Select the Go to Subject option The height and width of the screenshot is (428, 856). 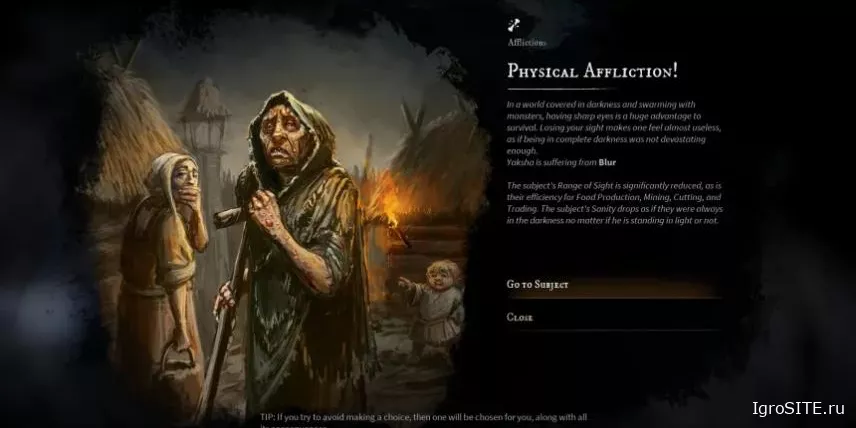614,284
